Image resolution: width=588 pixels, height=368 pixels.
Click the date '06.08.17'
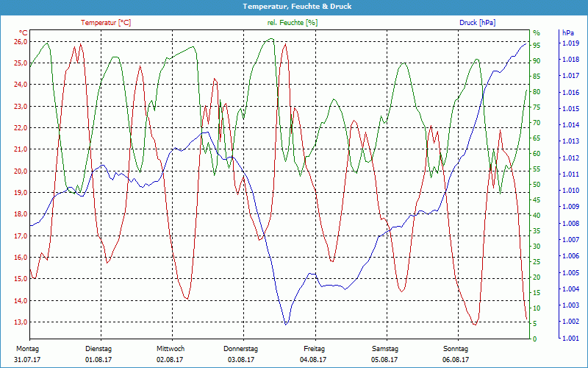[x=456, y=360]
